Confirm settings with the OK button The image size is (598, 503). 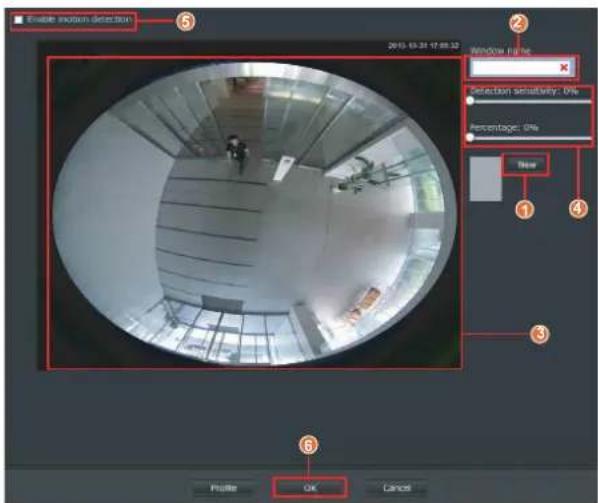pyautogui.click(x=310, y=488)
